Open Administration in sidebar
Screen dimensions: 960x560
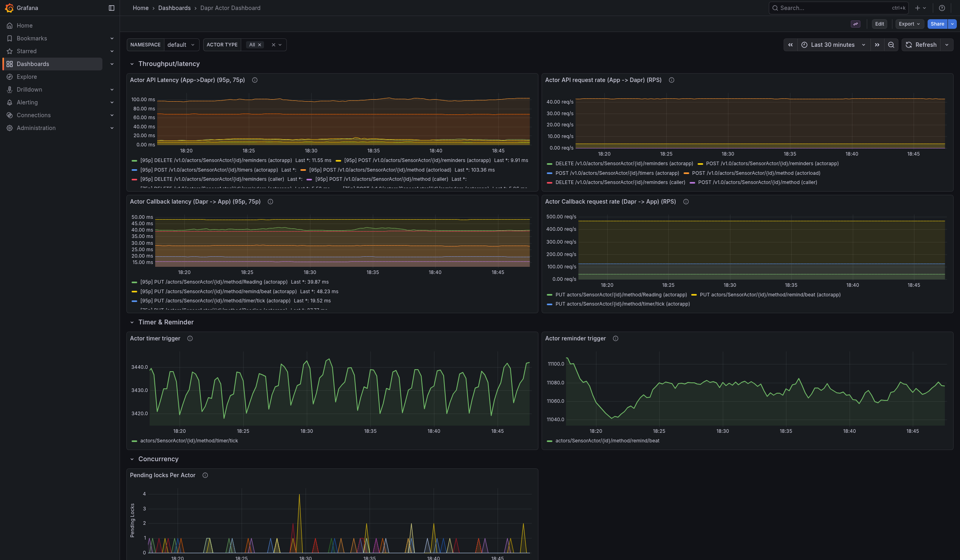36,128
